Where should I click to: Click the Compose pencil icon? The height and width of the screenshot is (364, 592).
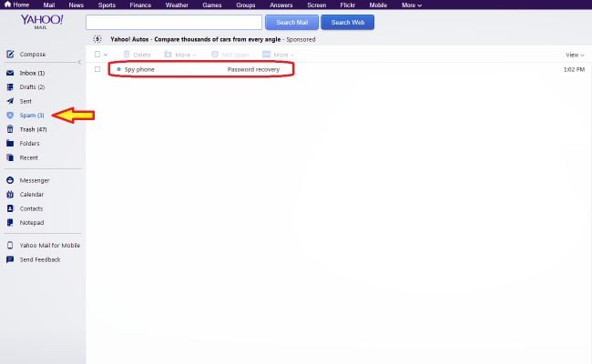tap(10, 55)
